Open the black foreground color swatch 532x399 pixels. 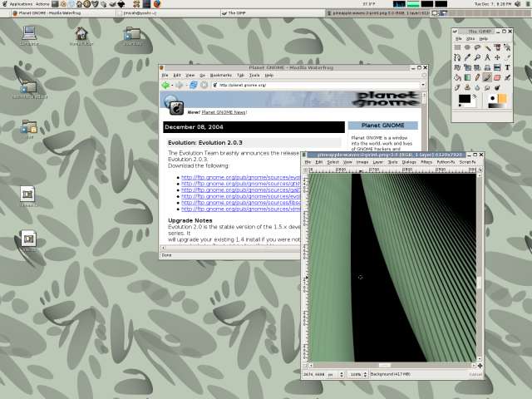coord(464,99)
